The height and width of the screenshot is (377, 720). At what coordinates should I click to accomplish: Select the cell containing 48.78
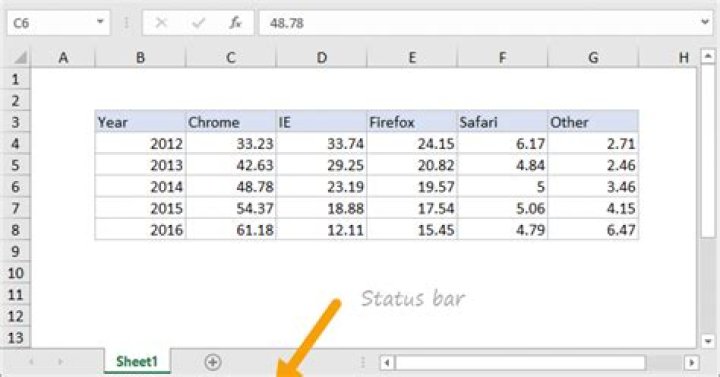231,187
